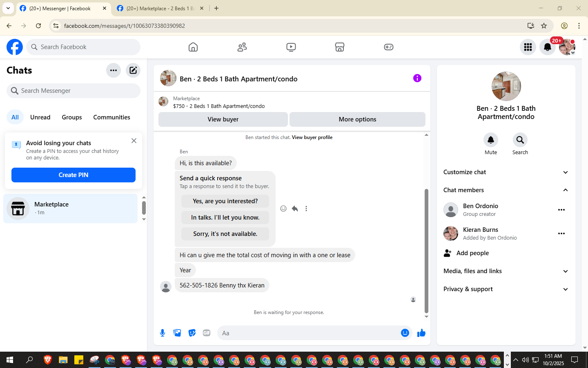Screen dimensions: 588x368
Task: Reload the page
Action: click(38, 26)
